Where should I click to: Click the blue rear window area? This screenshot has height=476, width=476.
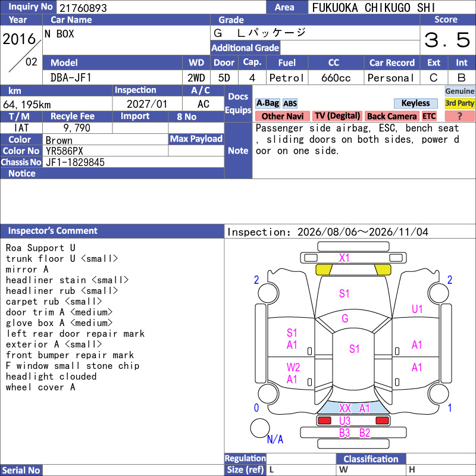coord(353,408)
